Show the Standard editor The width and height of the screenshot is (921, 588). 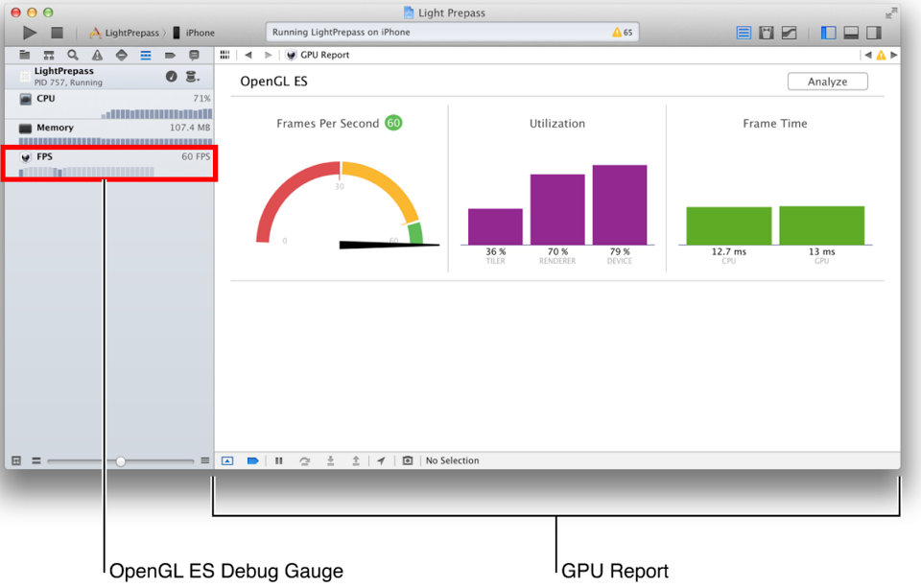744,33
